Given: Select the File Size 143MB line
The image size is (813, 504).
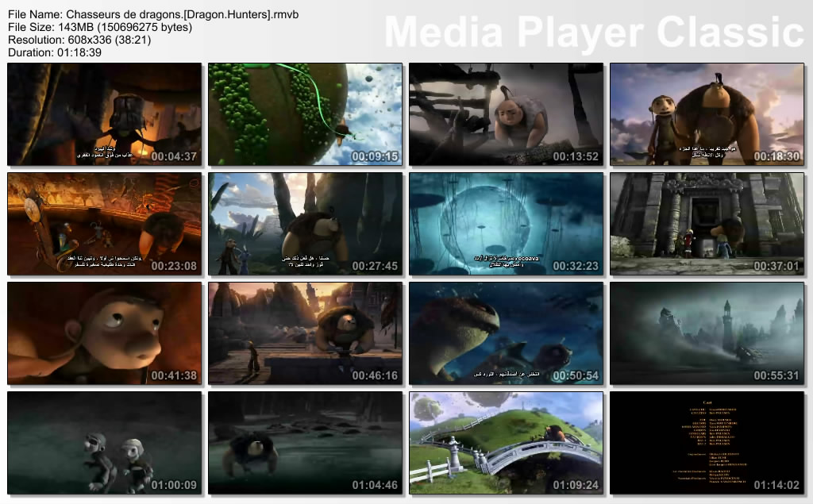Looking at the screenshot, I should (100, 27).
